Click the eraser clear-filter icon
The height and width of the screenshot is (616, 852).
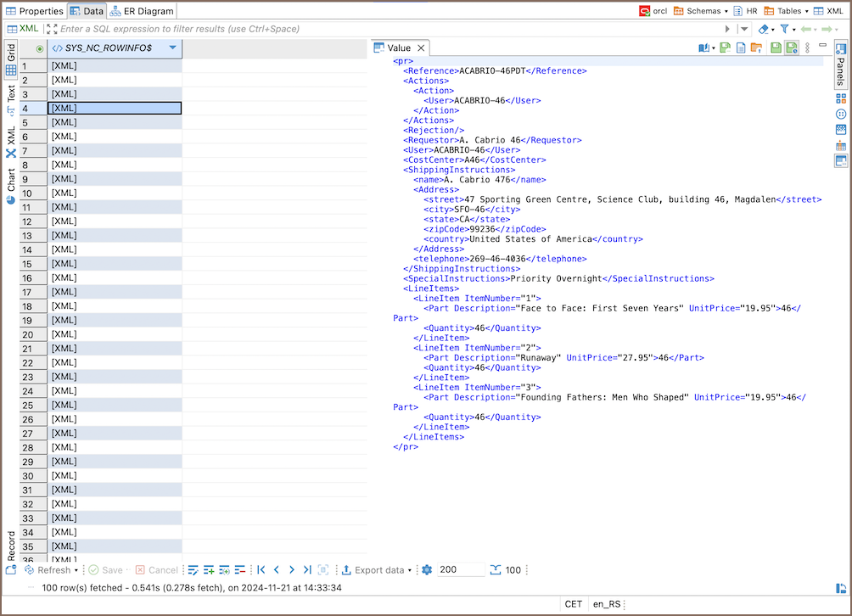click(762, 29)
